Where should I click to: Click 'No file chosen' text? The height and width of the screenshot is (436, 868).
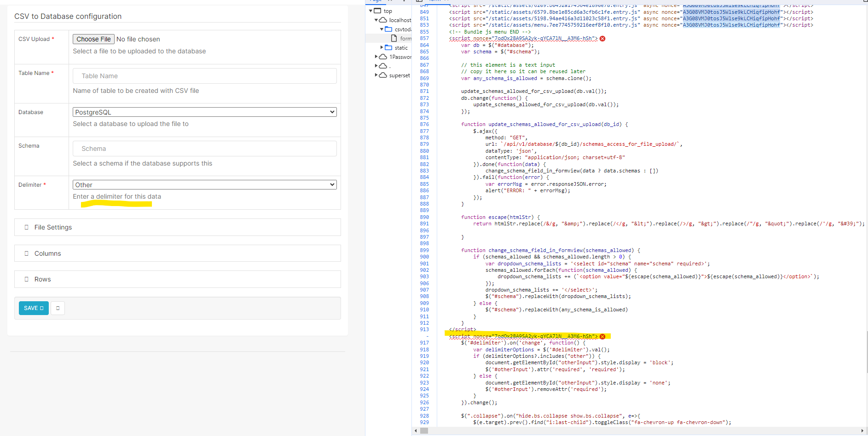pos(138,39)
